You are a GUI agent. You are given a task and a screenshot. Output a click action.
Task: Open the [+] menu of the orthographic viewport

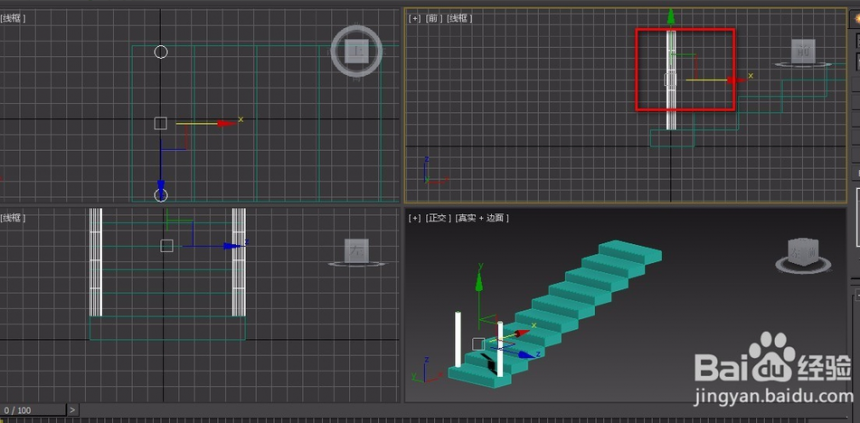tap(414, 218)
